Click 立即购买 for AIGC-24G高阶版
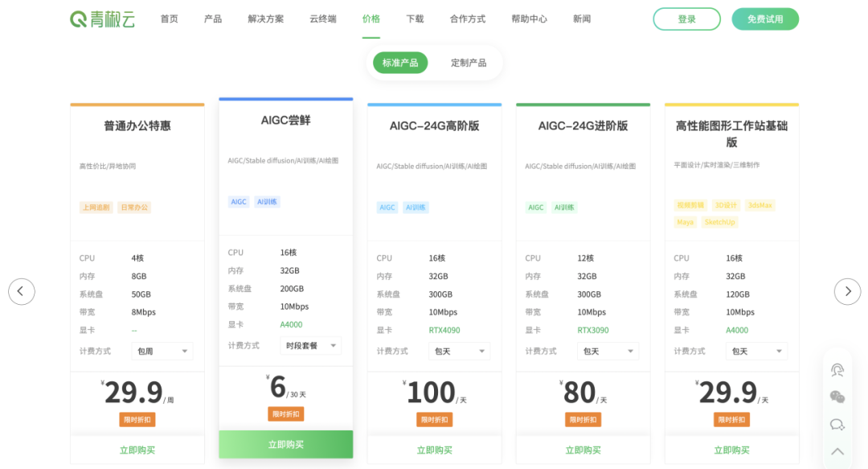This screenshot has width=868, height=469. tap(435, 450)
